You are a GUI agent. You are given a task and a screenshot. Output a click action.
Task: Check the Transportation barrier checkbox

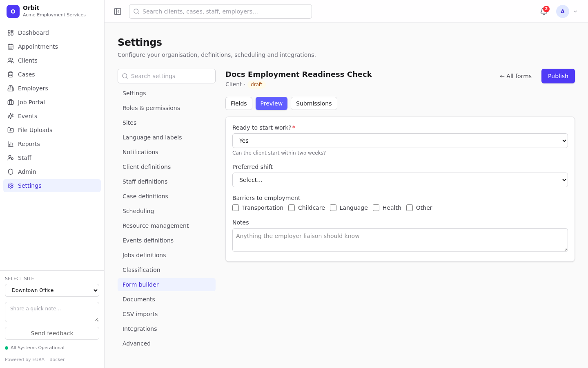coord(236,208)
